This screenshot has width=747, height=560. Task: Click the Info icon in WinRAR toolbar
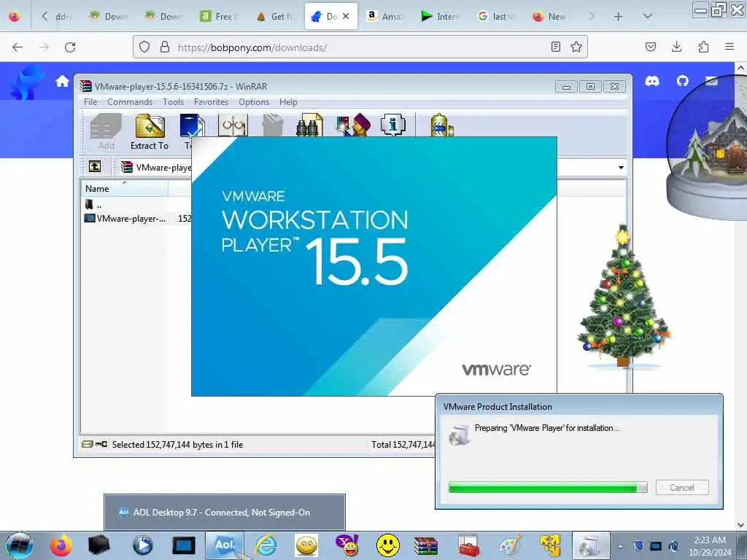(x=393, y=125)
